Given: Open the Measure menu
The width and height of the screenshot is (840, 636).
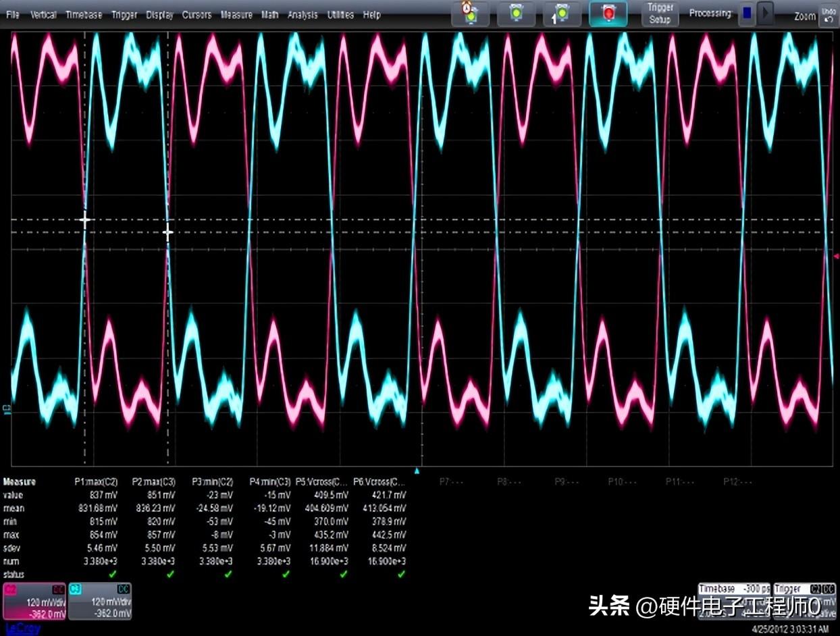Looking at the screenshot, I should pyautogui.click(x=236, y=15).
